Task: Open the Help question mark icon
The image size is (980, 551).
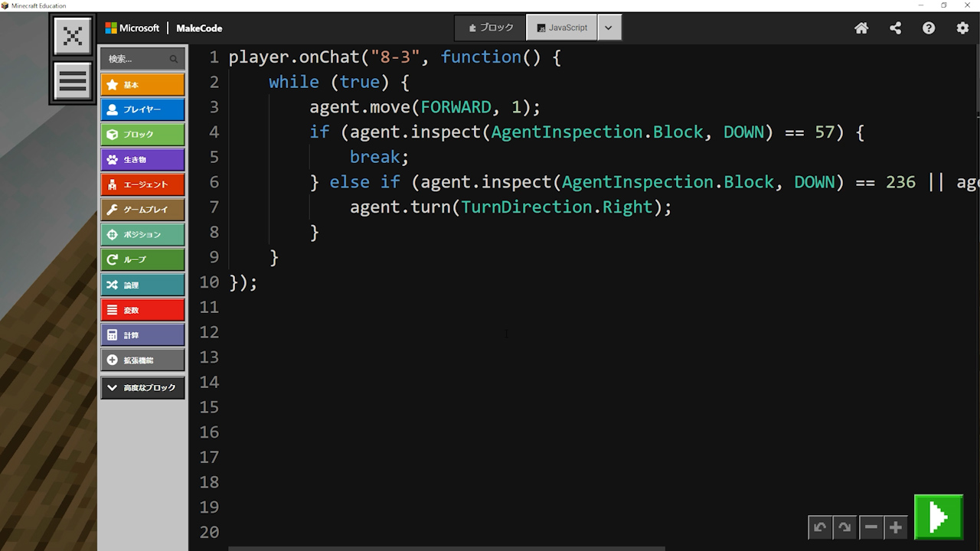Action: tap(929, 28)
